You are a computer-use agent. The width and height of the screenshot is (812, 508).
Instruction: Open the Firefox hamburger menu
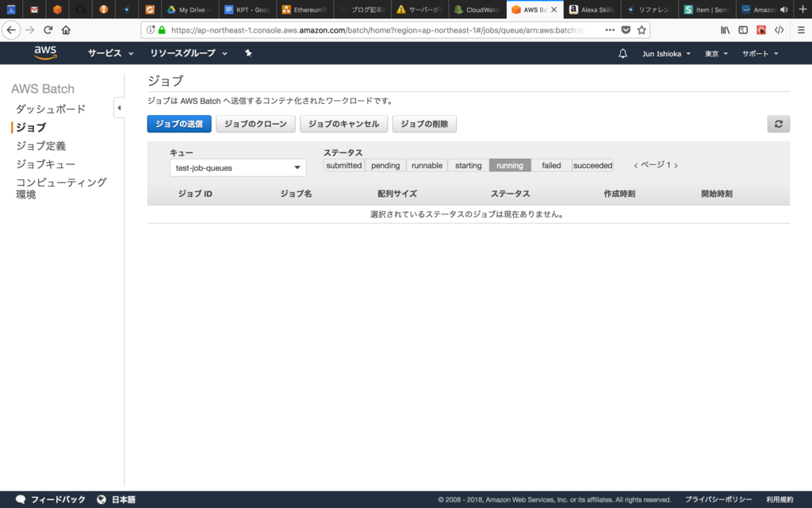tap(801, 30)
